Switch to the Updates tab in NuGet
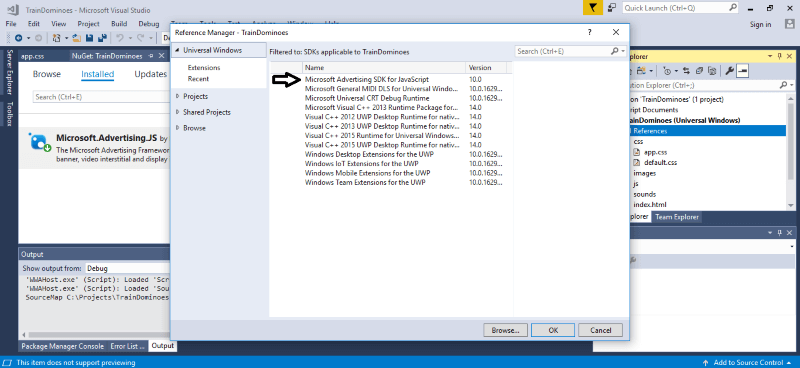This screenshot has height=368, width=800. point(151,74)
